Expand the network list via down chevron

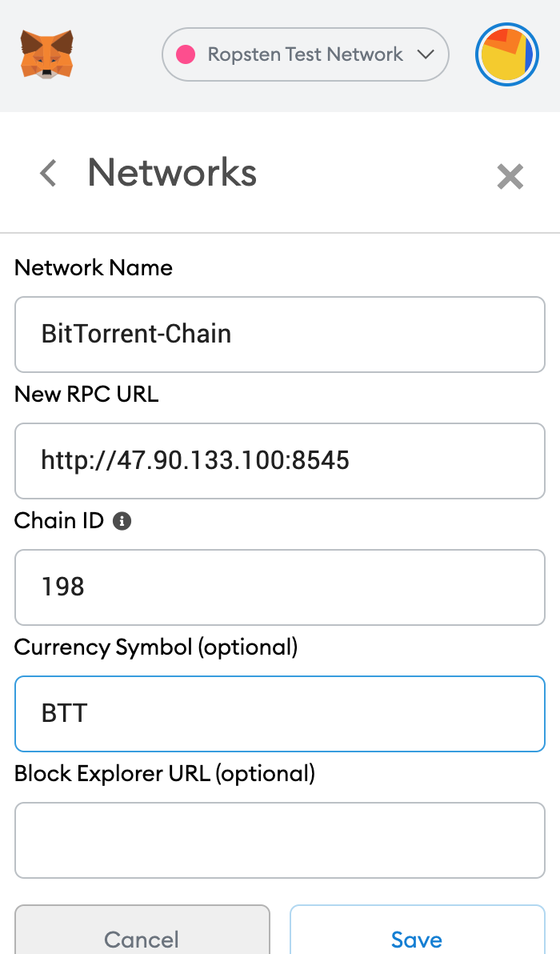(x=426, y=54)
